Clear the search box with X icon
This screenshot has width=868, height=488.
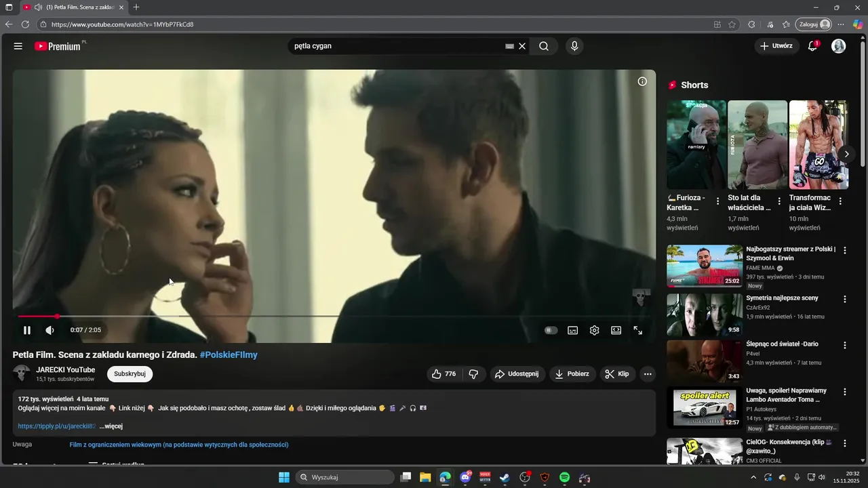coord(522,46)
